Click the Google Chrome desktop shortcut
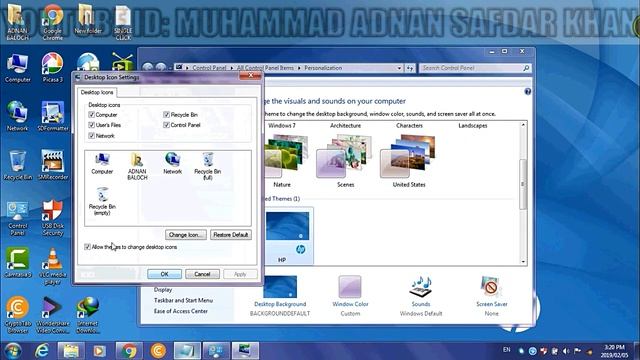Viewport: 640px width, 360px height. pyautogui.click(x=53, y=22)
